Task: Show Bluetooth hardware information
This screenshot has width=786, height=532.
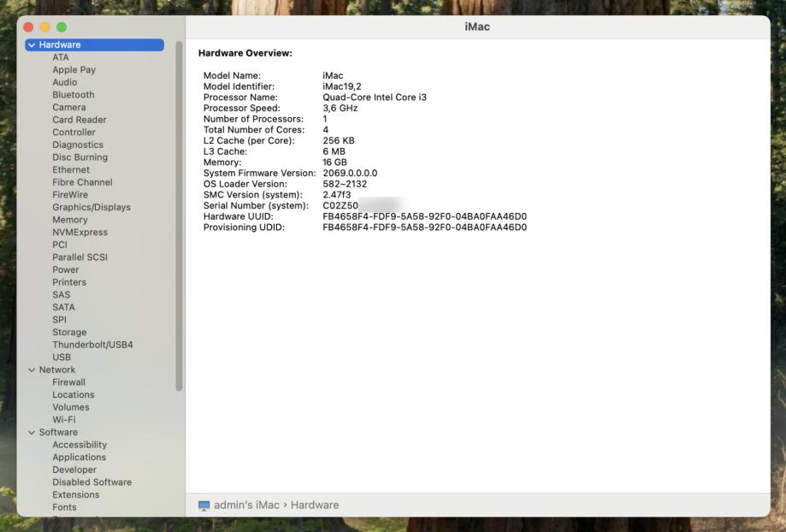Action: point(74,95)
